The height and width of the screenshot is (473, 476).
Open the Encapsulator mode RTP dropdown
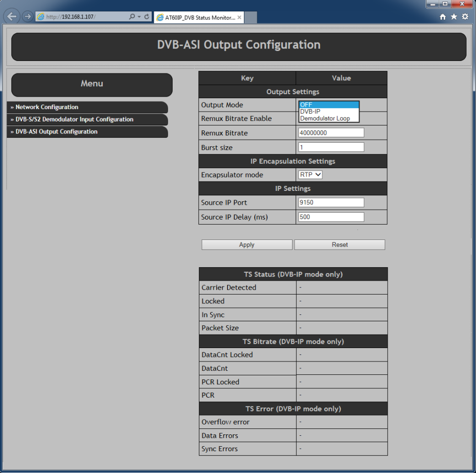coord(310,175)
